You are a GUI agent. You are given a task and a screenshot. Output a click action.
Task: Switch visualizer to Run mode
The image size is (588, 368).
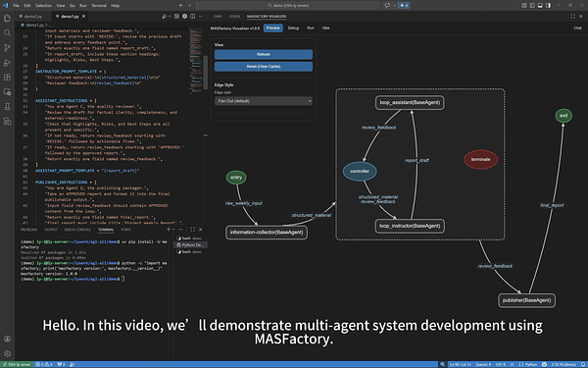tap(311, 28)
